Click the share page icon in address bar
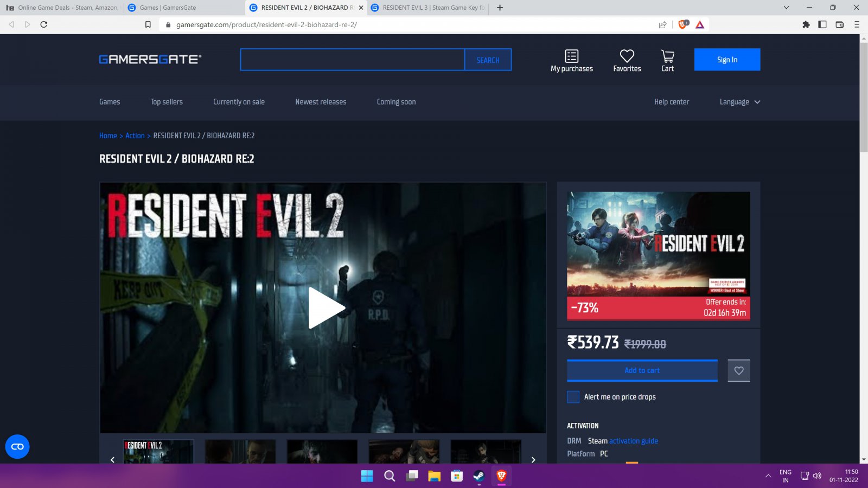The width and height of the screenshot is (868, 488). pyautogui.click(x=662, y=24)
